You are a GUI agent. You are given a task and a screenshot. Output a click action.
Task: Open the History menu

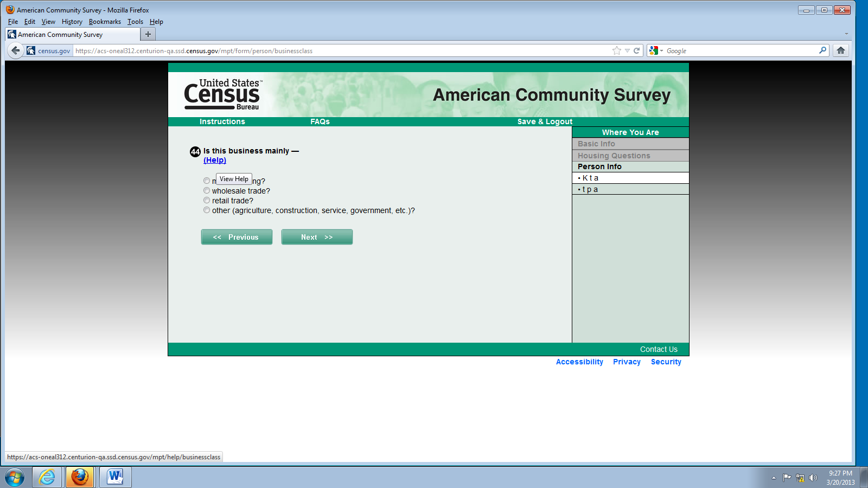(72, 22)
